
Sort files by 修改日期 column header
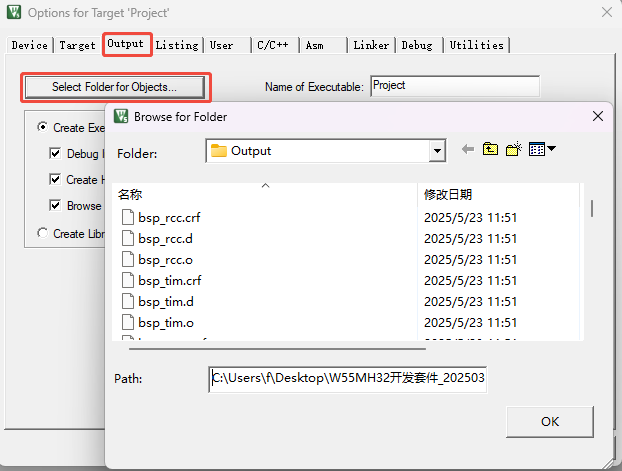[448, 195]
